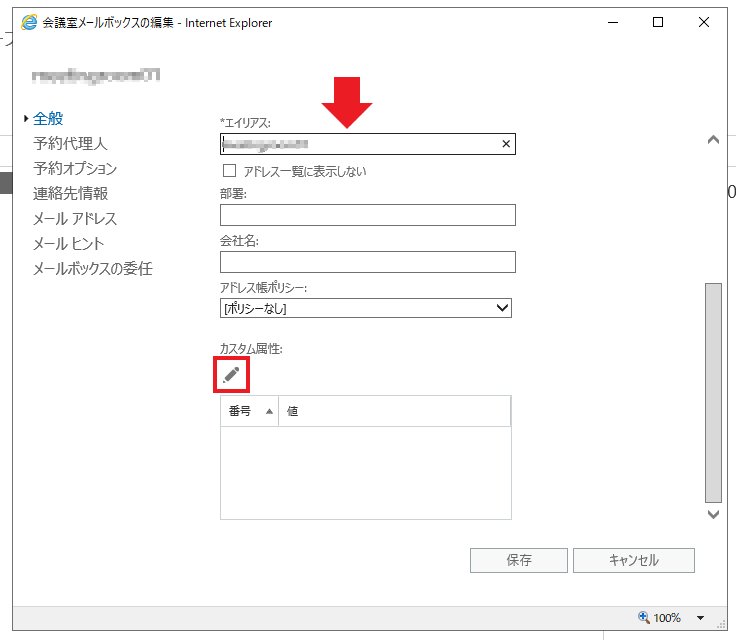Select the 全般 section

point(48,119)
